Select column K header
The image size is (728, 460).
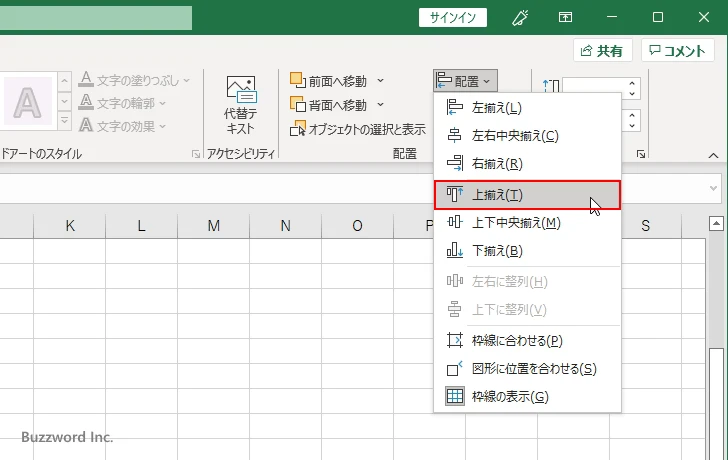pos(70,226)
